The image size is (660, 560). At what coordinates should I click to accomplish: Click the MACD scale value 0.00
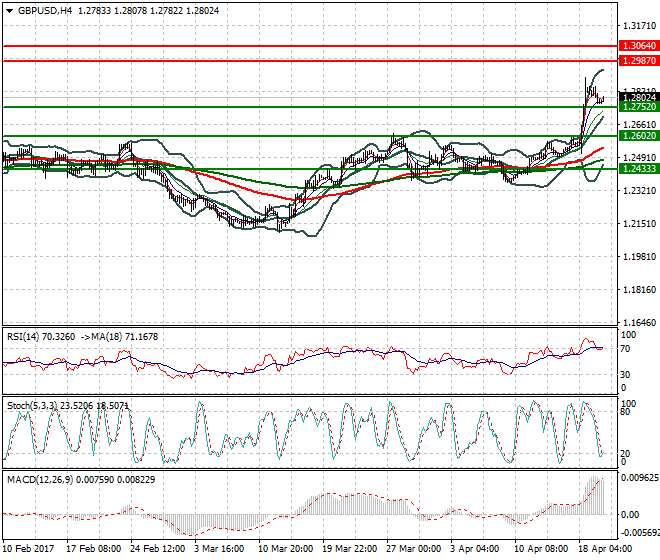point(630,515)
